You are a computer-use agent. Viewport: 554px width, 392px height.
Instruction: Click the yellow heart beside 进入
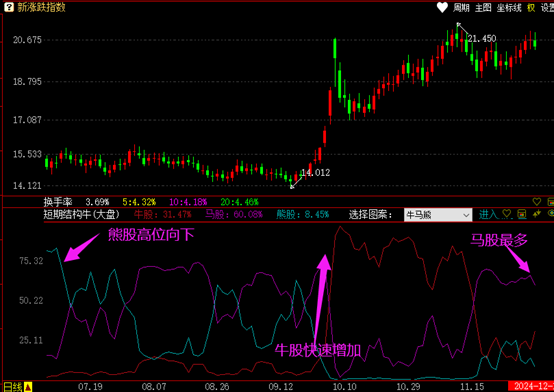click(507, 214)
